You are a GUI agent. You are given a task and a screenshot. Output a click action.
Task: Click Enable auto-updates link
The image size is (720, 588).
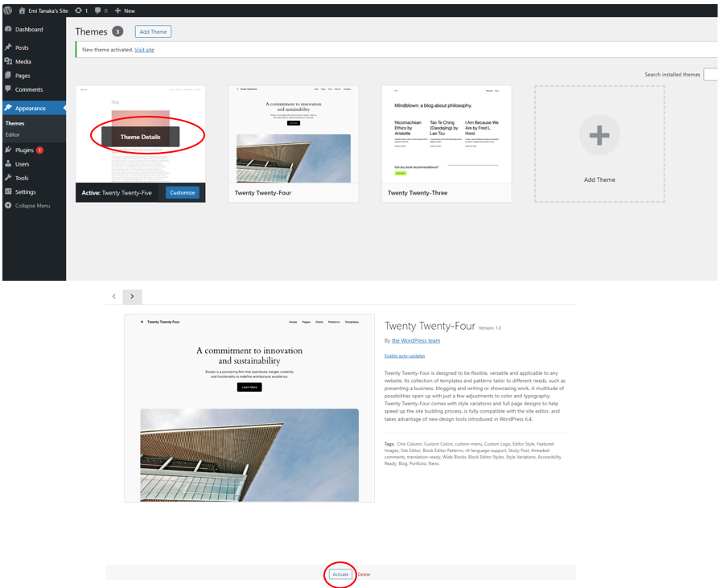(x=405, y=356)
